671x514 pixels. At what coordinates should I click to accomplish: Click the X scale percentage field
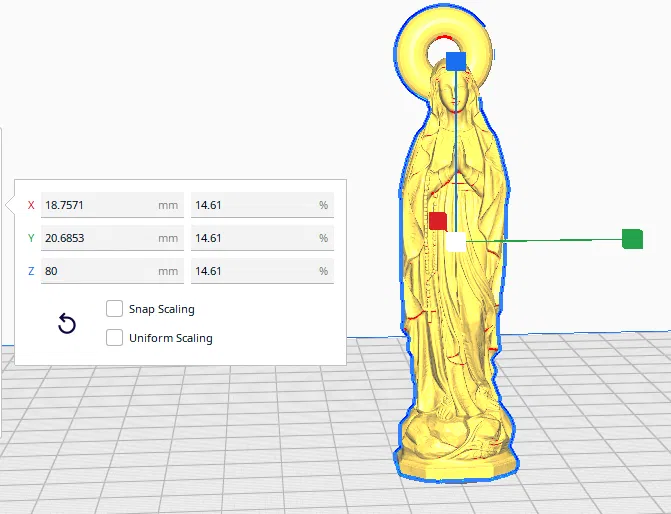pos(262,205)
